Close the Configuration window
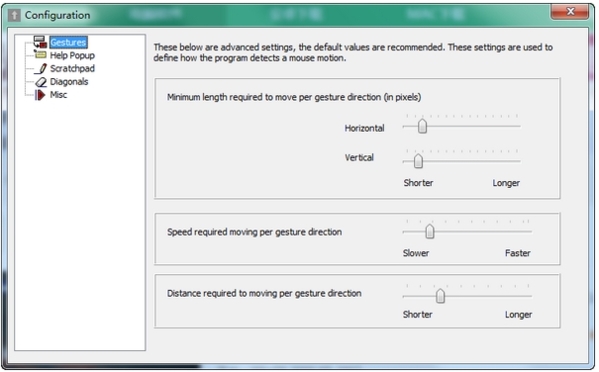Image resolution: width=599 pixels, height=372 pixels. coord(570,12)
